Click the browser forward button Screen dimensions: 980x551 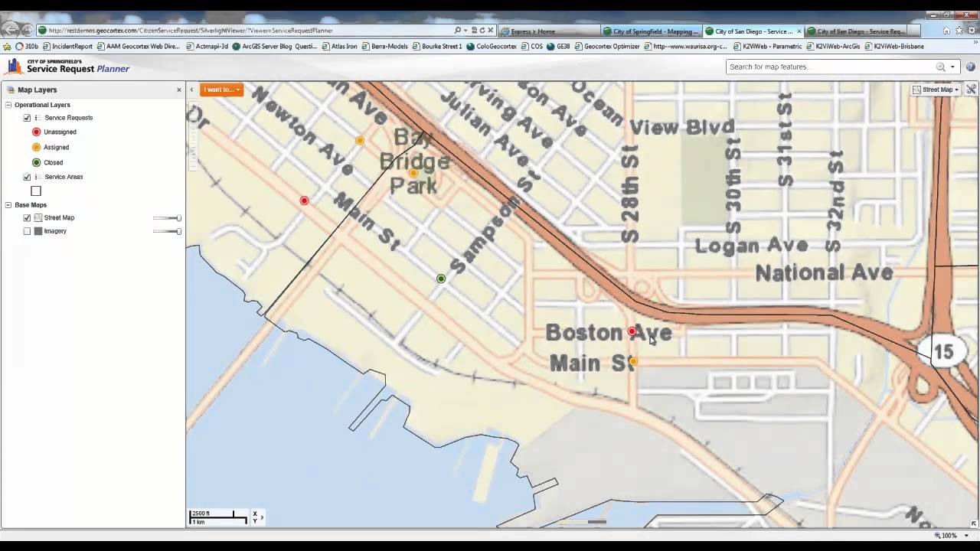[x=28, y=31]
